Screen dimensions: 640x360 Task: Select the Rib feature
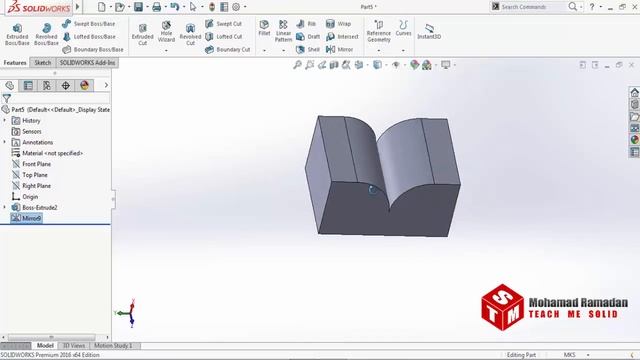(x=306, y=24)
